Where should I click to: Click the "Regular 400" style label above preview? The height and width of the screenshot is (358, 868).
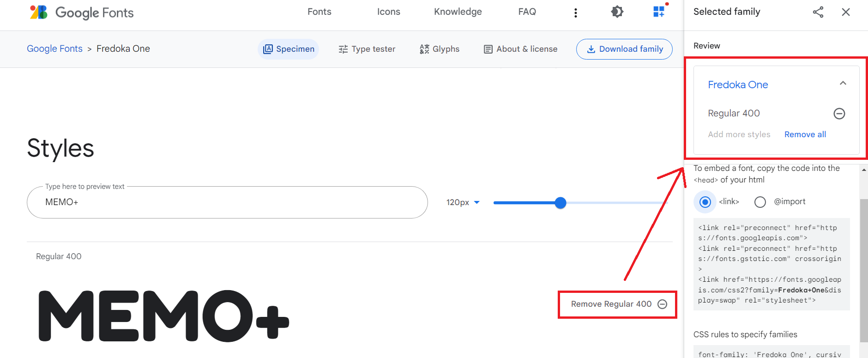click(x=59, y=256)
